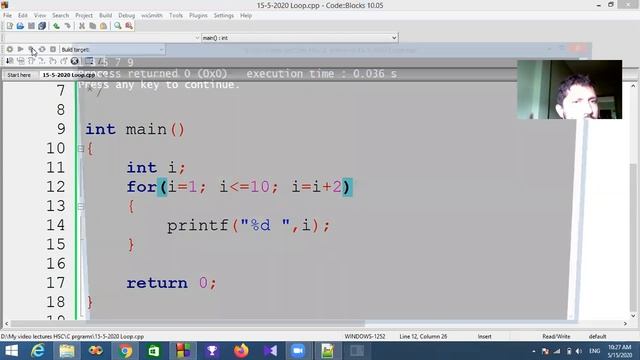Click the Cut scissors icon
Viewport: 640px width, 360px height.
(x=82, y=26)
